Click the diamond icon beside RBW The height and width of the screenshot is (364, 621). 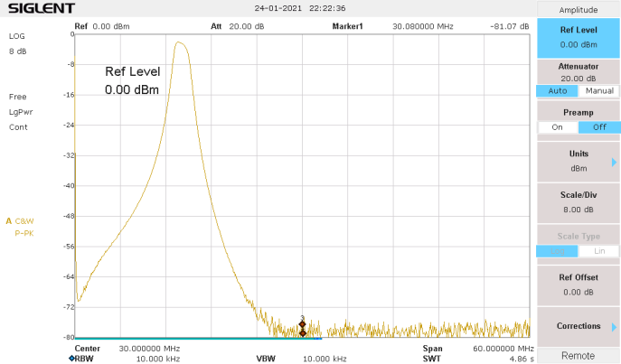(71, 359)
